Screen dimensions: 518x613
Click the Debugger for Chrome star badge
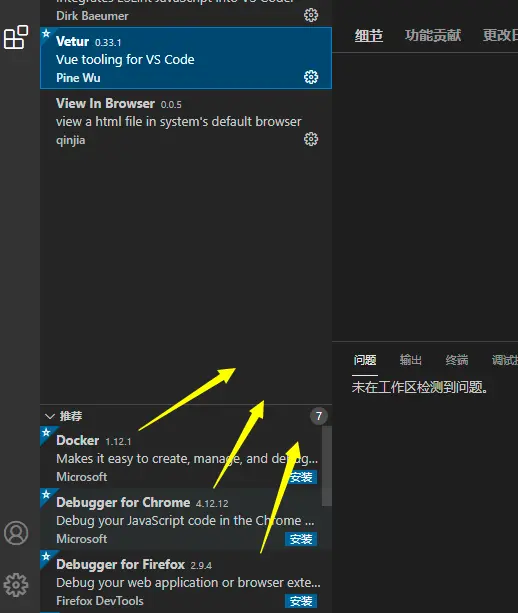click(46, 494)
